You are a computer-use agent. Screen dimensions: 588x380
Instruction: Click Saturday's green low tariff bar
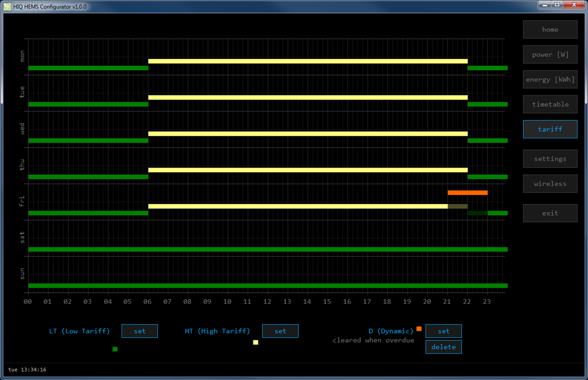(268, 249)
